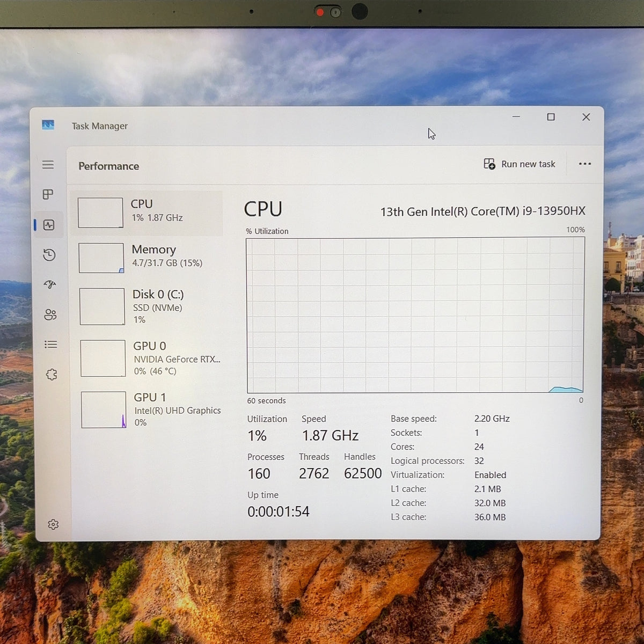Click the 1% utilization value
The width and height of the screenshot is (644, 644).
(257, 436)
